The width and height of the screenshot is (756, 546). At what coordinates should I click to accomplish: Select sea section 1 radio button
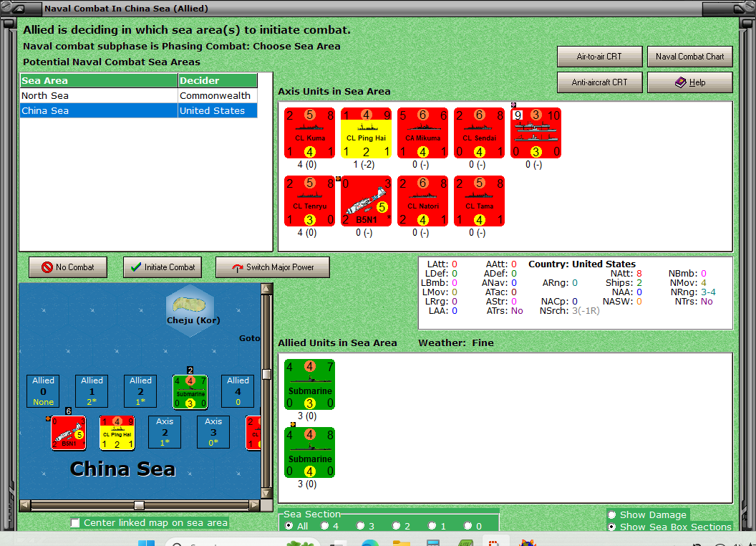tap(432, 526)
